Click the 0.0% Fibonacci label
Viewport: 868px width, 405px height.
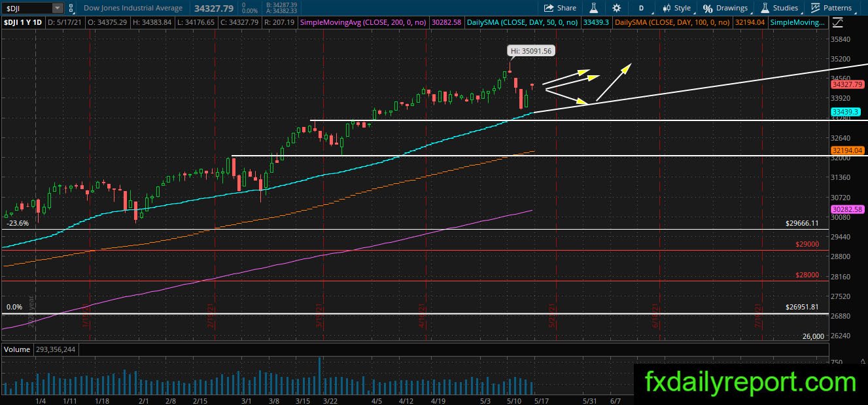[14, 306]
